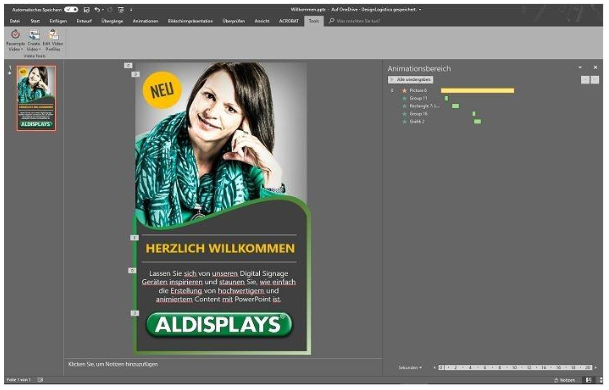Click the green Rectangle 7 timeline bar
The width and height of the screenshot is (609, 390).
tap(456, 106)
